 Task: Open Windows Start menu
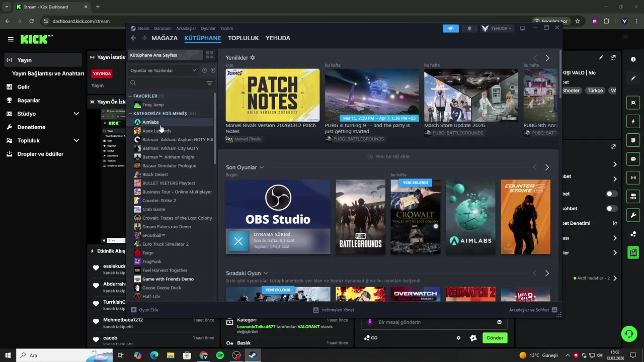(x=8, y=355)
